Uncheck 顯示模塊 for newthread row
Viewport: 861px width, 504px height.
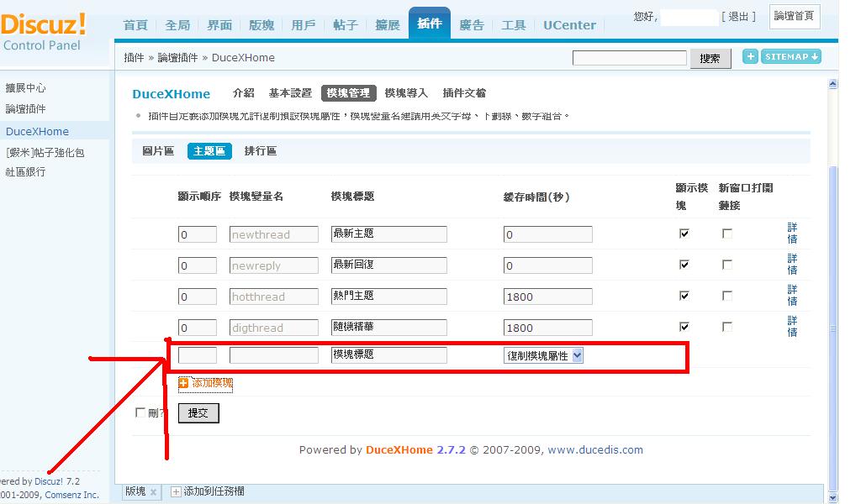(684, 234)
